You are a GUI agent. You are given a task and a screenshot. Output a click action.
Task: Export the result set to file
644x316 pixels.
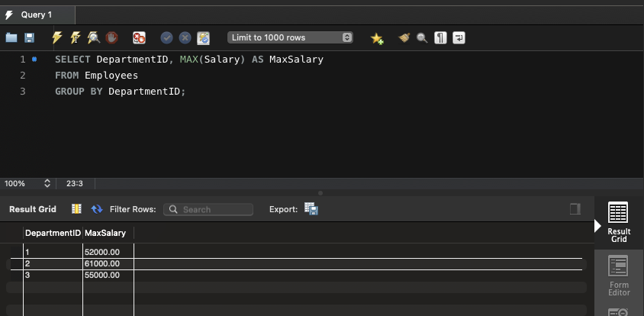(x=311, y=209)
